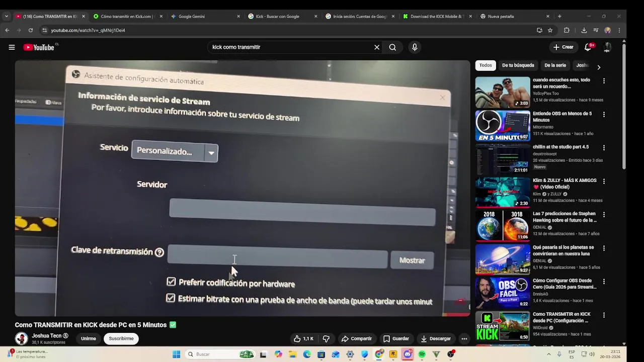The width and height of the screenshot is (644, 362).
Task: Open Discord from the taskbar
Action: pos(408,354)
